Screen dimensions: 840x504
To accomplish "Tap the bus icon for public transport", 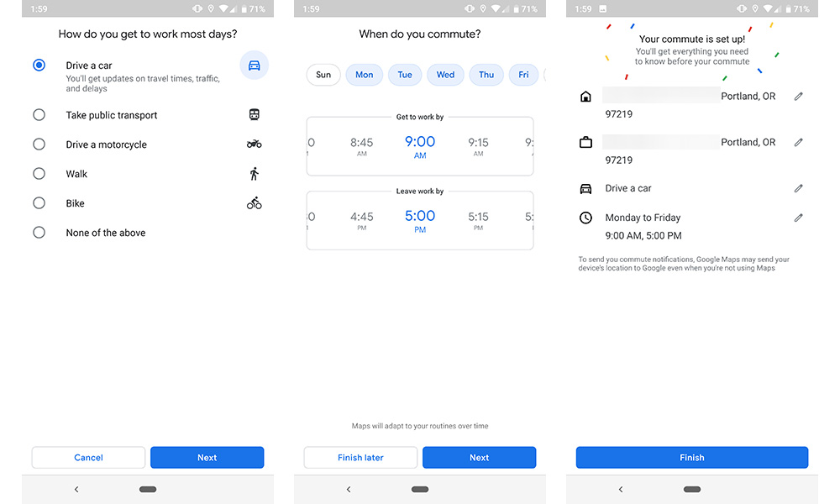I will point(254,114).
